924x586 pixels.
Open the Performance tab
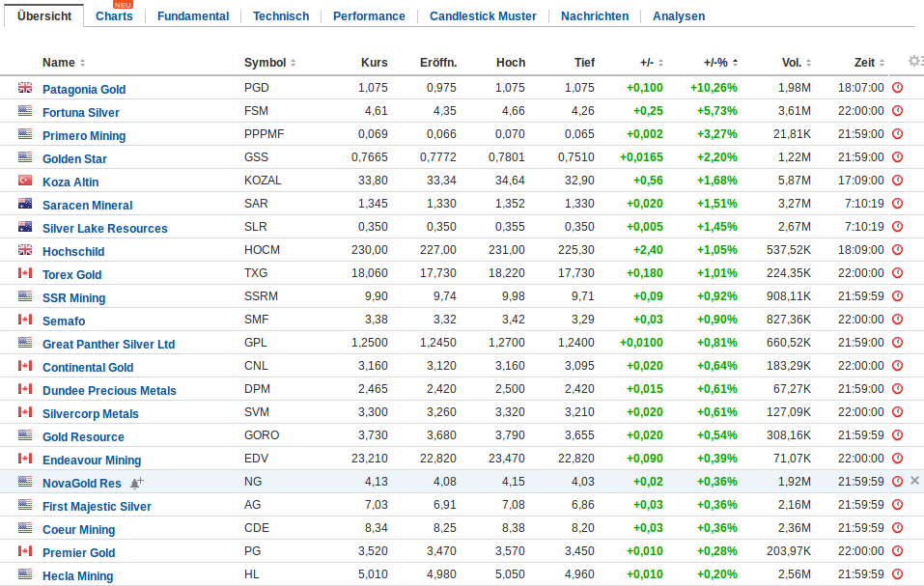click(x=369, y=15)
